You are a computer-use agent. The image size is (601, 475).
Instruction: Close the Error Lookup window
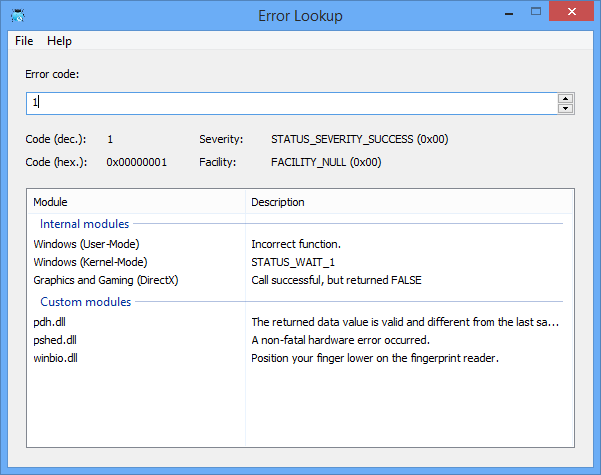(x=571, y=12)
